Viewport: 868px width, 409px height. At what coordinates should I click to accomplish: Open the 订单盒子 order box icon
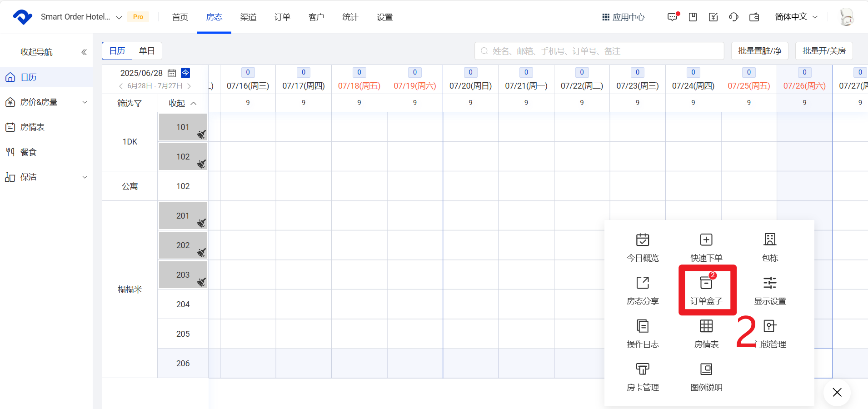coord(706,283)
